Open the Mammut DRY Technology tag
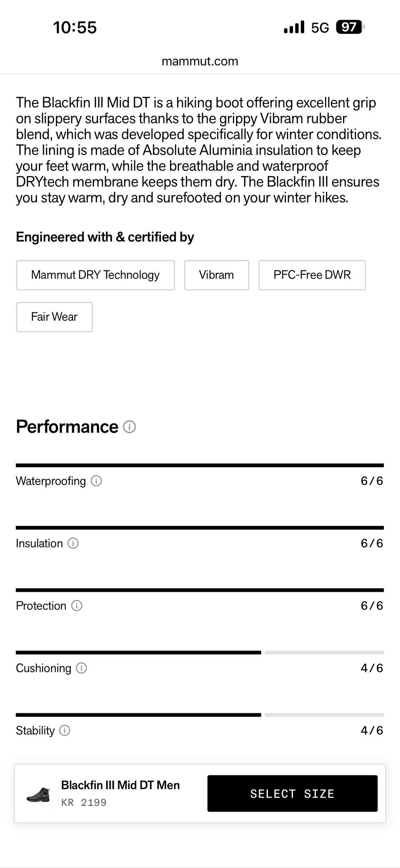This screenshot has width=400, height=868. point(95,275)
